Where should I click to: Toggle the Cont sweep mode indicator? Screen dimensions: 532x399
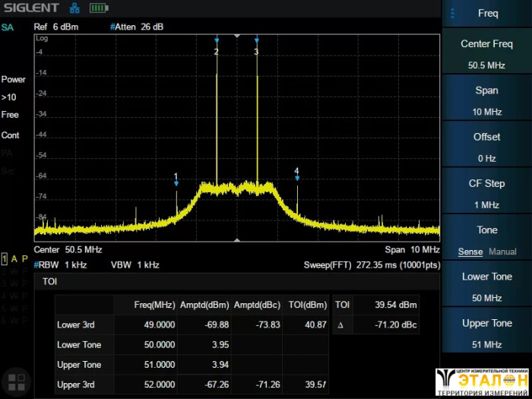11,135
